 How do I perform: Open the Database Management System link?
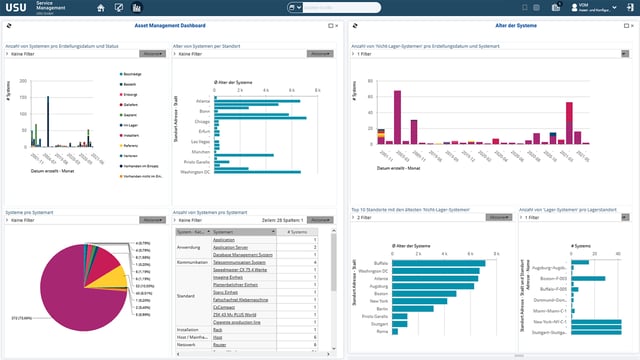(242, 255)
